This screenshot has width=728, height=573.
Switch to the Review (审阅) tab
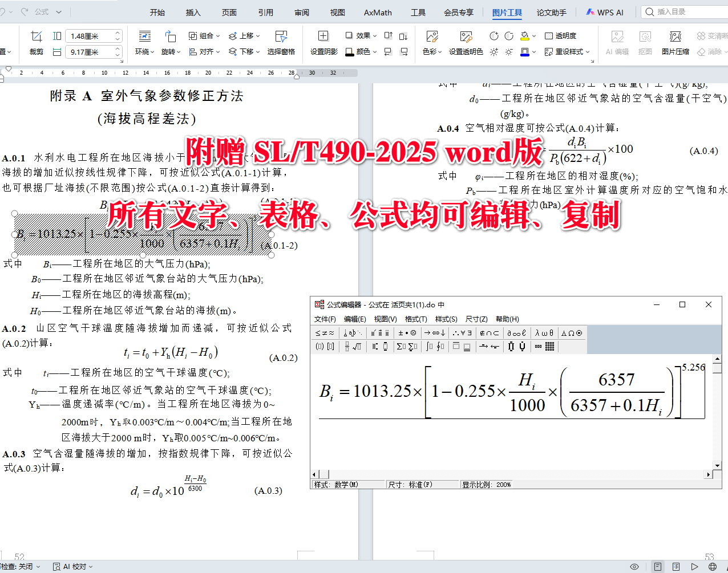click(302, 12)
